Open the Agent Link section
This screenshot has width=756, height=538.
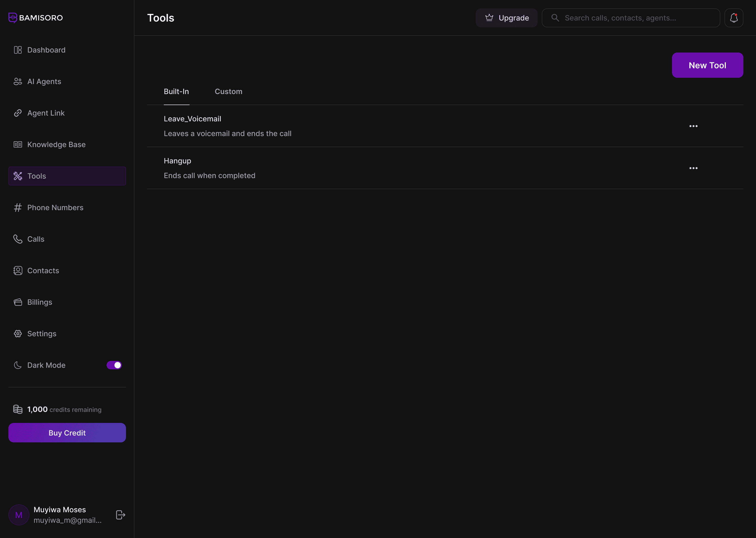pyautogui.click(x=46, y=113)
